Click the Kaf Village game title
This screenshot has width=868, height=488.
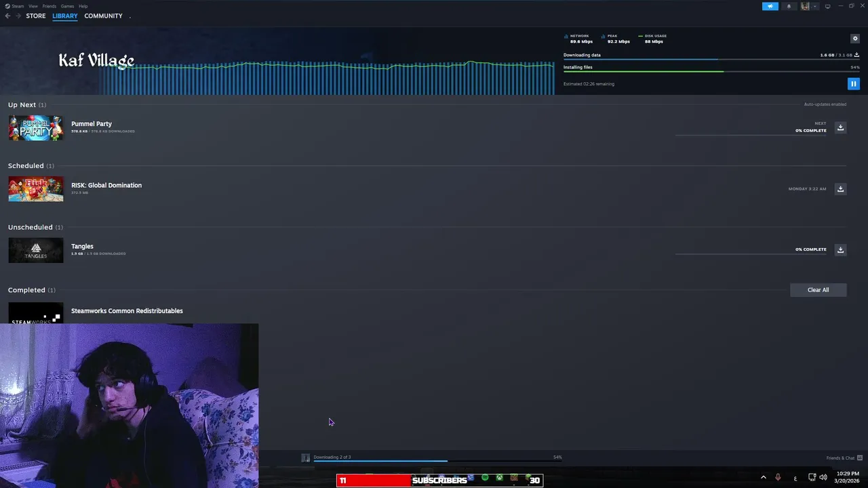96,60
